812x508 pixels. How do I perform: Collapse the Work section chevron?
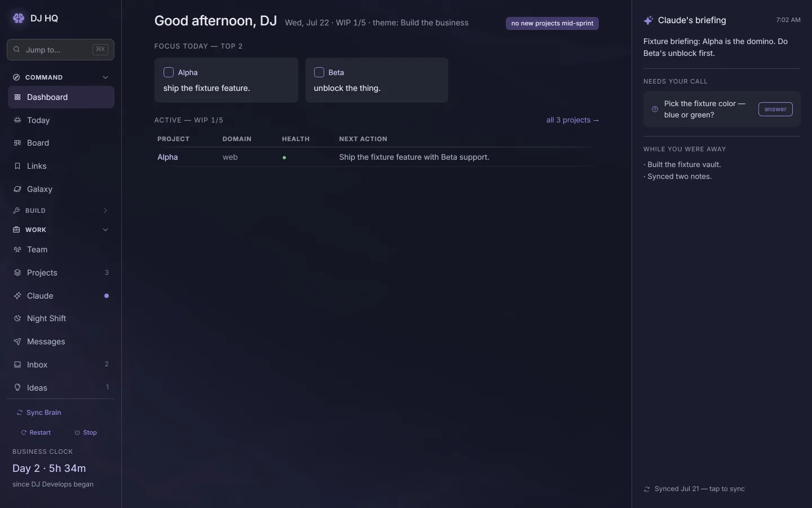(105, 230)
